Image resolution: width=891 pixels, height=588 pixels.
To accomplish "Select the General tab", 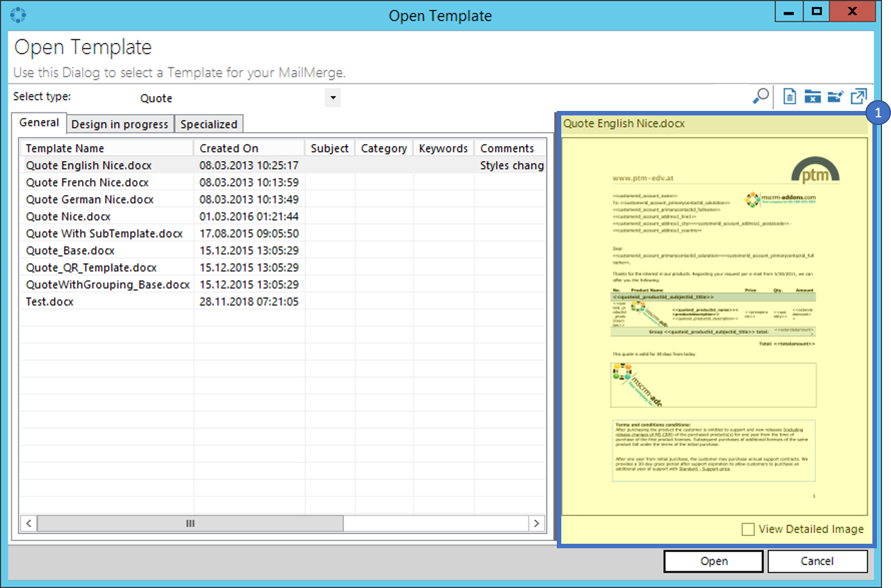I will click(x=38, y=122).
